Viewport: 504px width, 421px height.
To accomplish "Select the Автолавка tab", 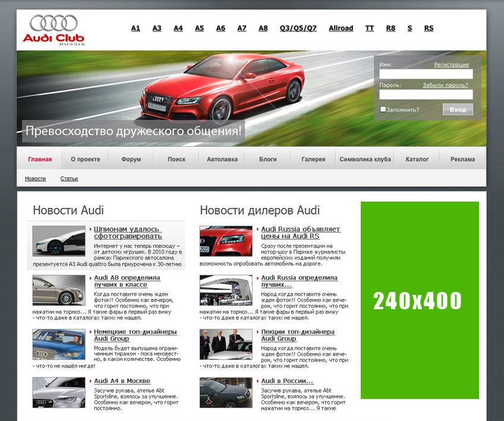I will (x=222, y=159).
